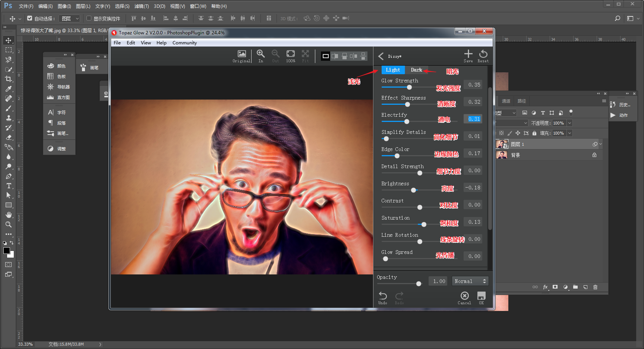Screen dimensions: 644x349
Task: Open the 字符 panel button
Action: click(59, 112)
